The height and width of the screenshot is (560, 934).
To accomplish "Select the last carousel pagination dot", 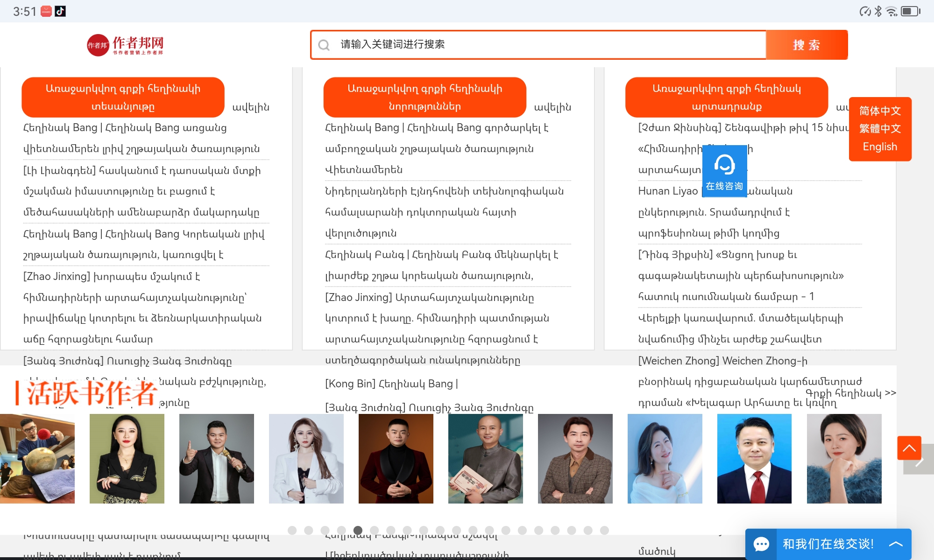I will [604, 530].
